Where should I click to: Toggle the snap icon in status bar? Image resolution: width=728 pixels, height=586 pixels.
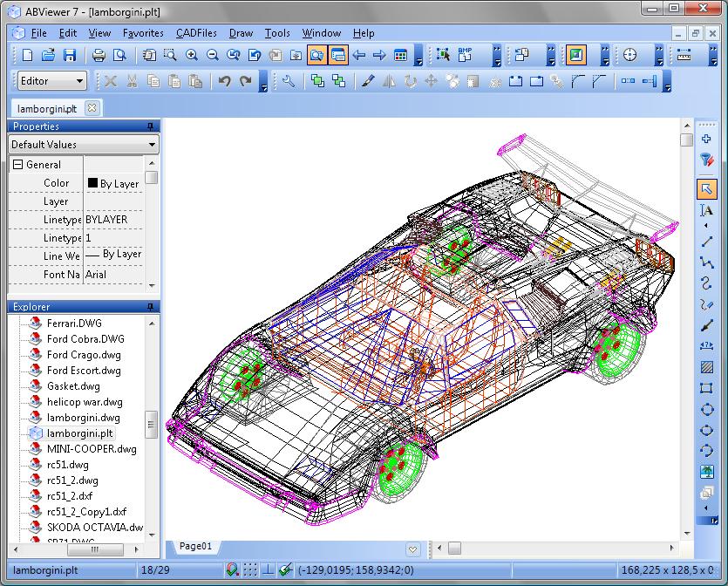(232, 569)
